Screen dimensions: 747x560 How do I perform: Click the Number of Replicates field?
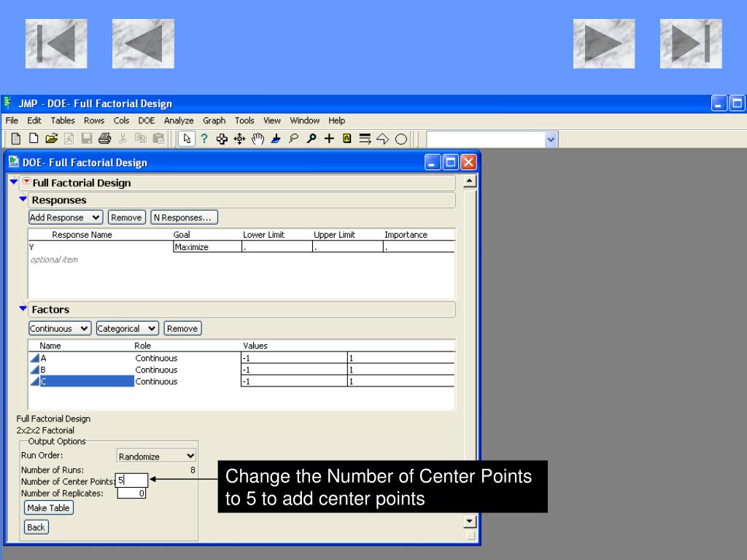pos(131,494)
